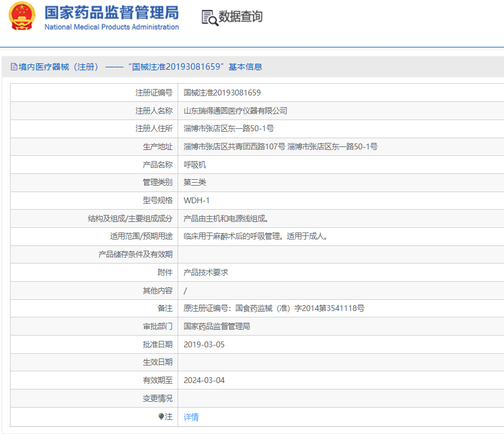
Task: Click the 数据查询 heading text
Action: click(240, 17)
